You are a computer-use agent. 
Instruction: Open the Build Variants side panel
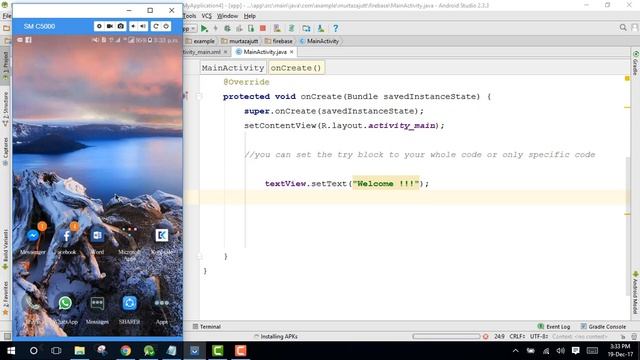[5, 249]
